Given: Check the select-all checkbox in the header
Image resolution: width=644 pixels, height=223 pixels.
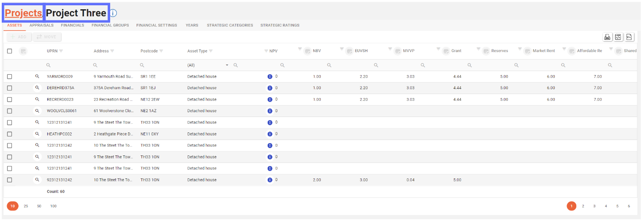Looking at the screenshot, I should 10,51.
